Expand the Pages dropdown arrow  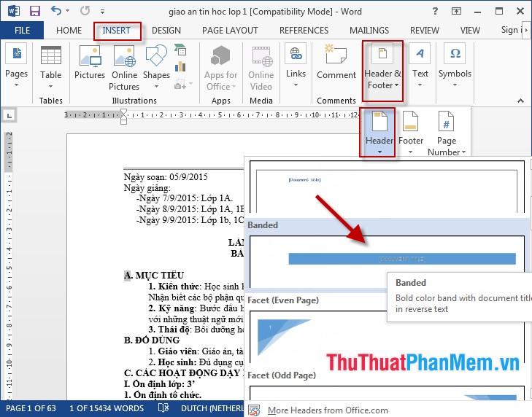click(16, 85)
